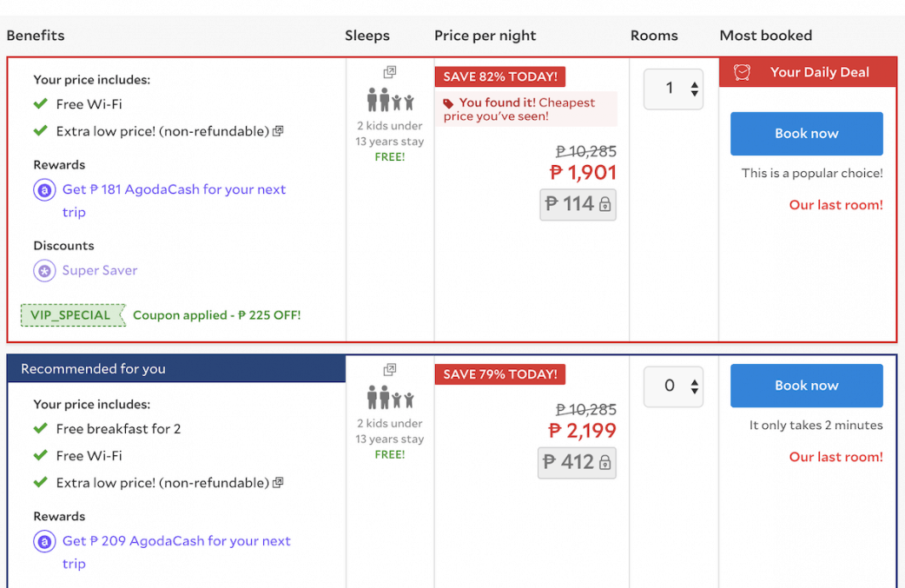Click the Free breakfast for 2 checkmark
905x588 pixels.
click(39, 428)
